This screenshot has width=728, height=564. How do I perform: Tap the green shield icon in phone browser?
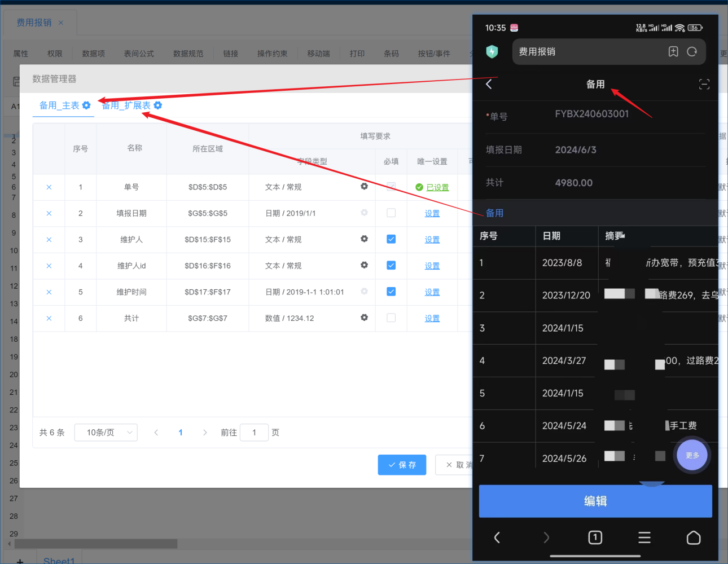[492, 52]
